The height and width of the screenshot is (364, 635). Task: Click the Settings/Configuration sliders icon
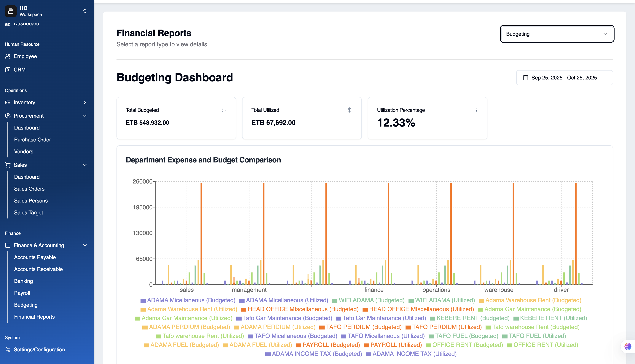8,349
